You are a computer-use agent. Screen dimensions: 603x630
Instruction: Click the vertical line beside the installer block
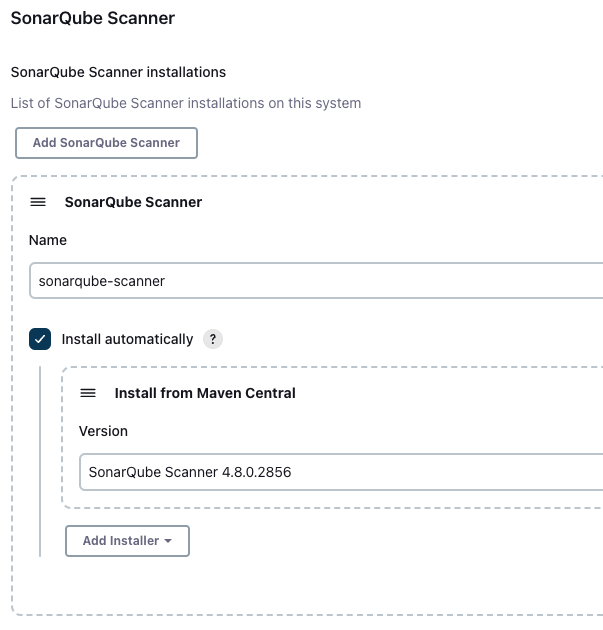point(40,461)
